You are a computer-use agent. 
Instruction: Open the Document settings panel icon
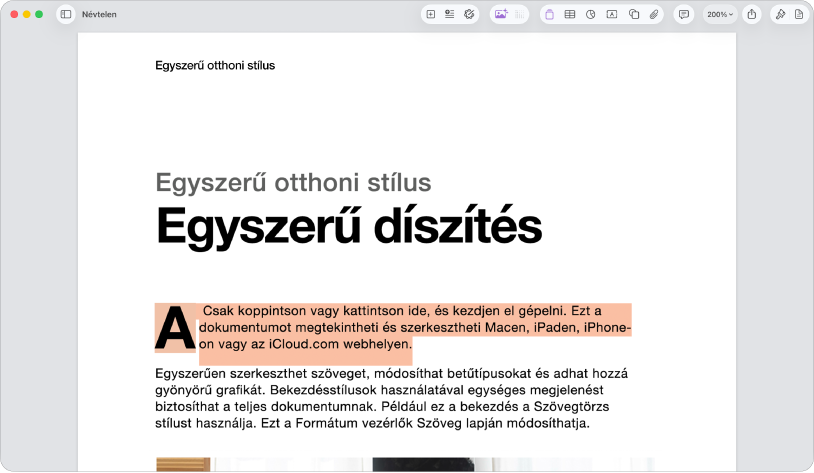tap(799, 15)
